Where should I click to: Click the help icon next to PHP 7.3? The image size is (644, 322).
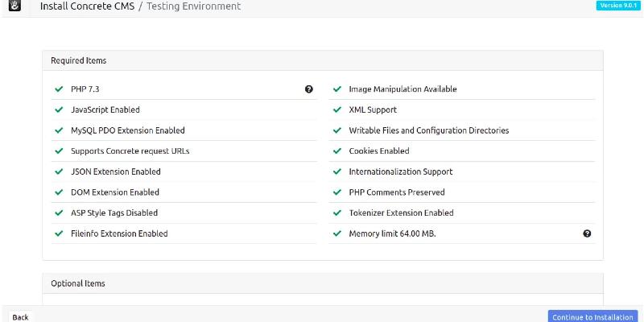click(x=309, y=89)
